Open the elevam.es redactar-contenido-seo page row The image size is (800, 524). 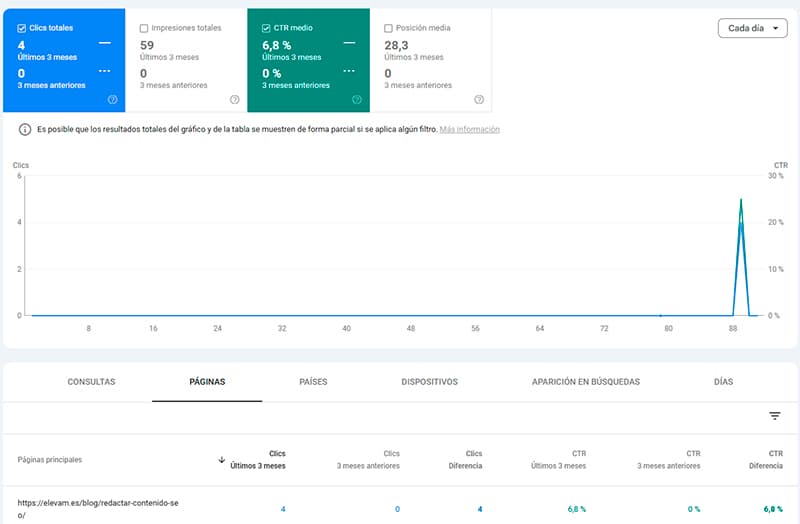pyautogui.click(x=98, y=509)
